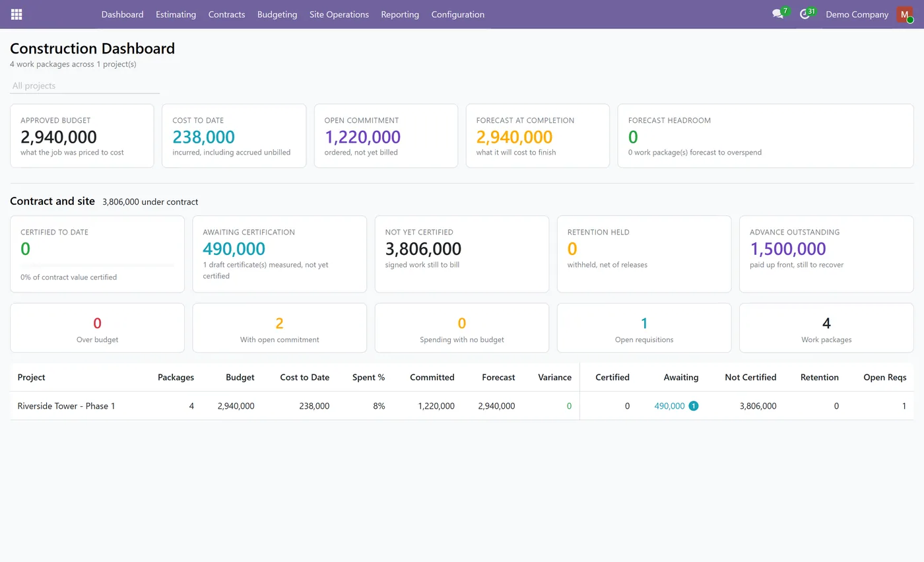
Task: Click the Spending with no budget tile
Action: tap(461, 328)
